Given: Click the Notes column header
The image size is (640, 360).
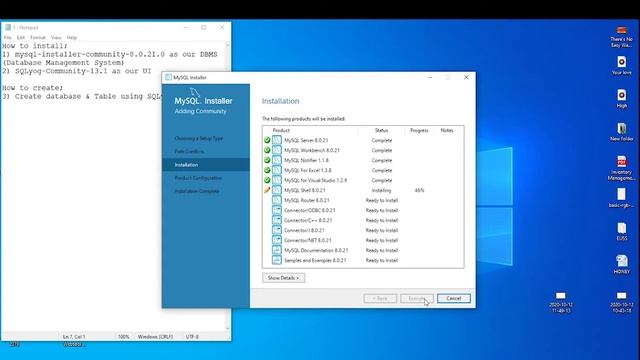Looking at the screenshot, I should click(447, 130).
